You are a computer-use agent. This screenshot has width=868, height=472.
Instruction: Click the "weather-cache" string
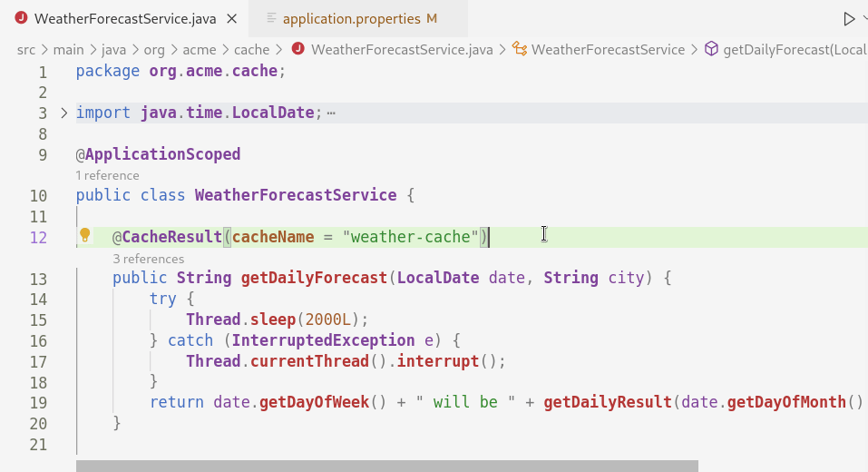[x=410, y=237]
